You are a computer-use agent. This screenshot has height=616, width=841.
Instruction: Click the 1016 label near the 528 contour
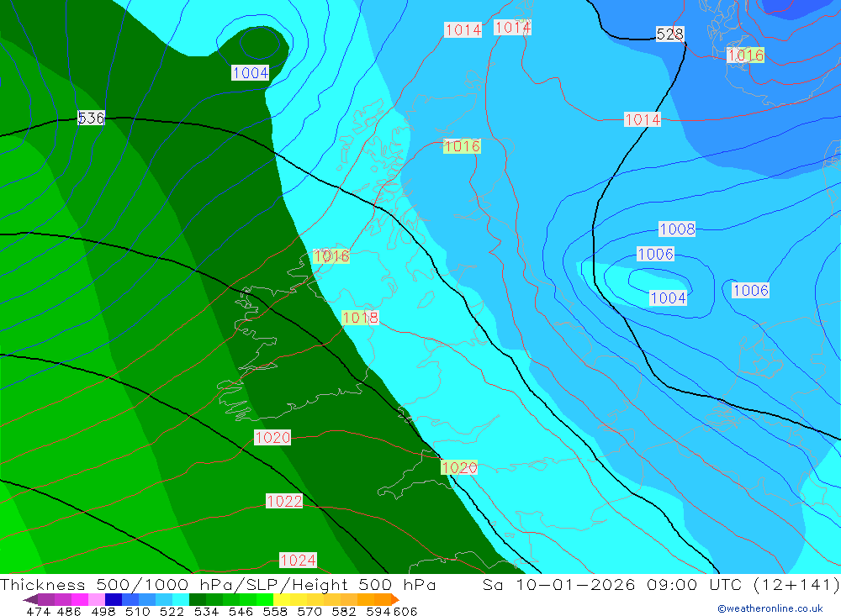(x=745, y=55)
